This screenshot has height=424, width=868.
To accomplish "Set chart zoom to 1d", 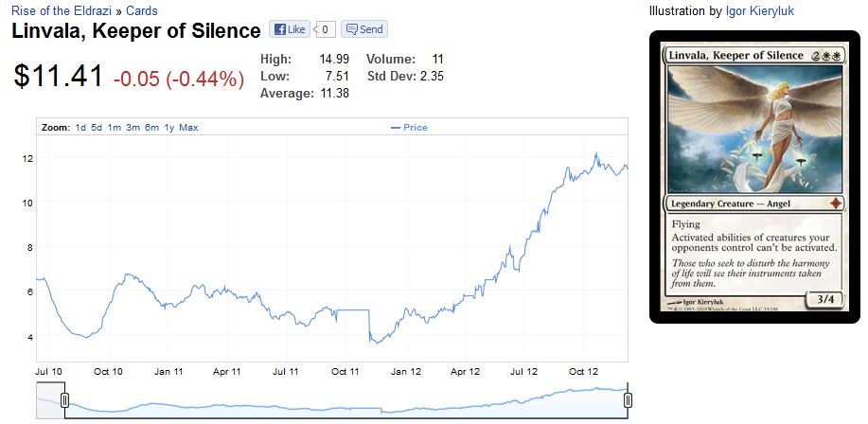I will [81, 128].
